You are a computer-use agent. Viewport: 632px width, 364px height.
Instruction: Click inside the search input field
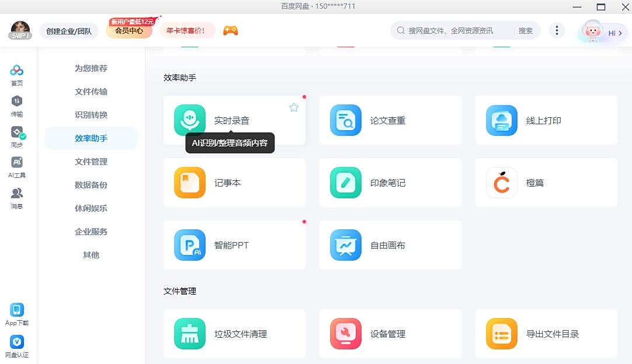pyautogui.click(x=456, y=30)
